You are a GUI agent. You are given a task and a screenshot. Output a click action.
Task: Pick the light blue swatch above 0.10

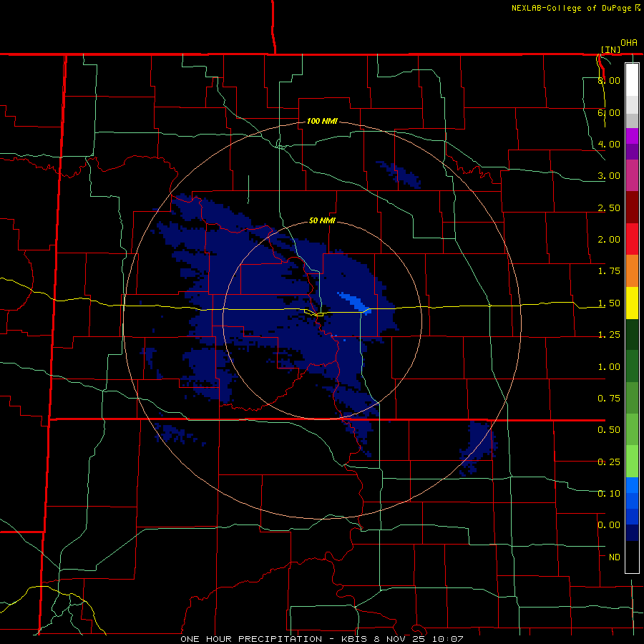click(x=632, y=485)
